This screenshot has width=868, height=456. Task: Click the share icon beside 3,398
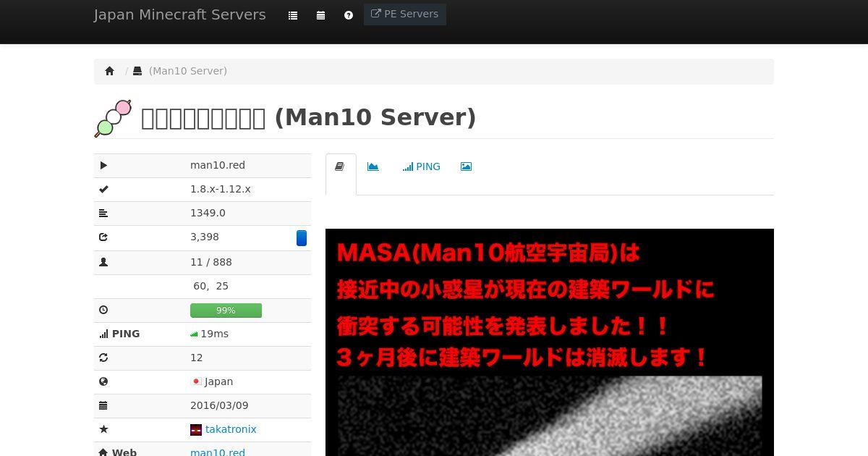(103, 237)
